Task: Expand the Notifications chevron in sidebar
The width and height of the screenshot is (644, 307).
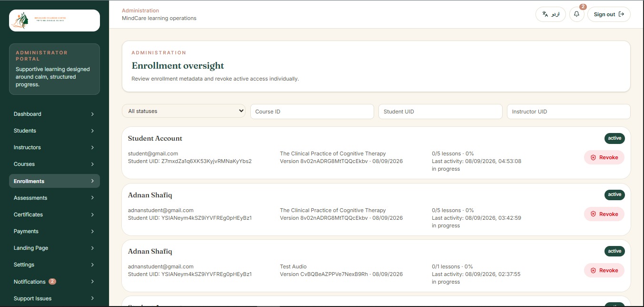Action: (92, 282)
